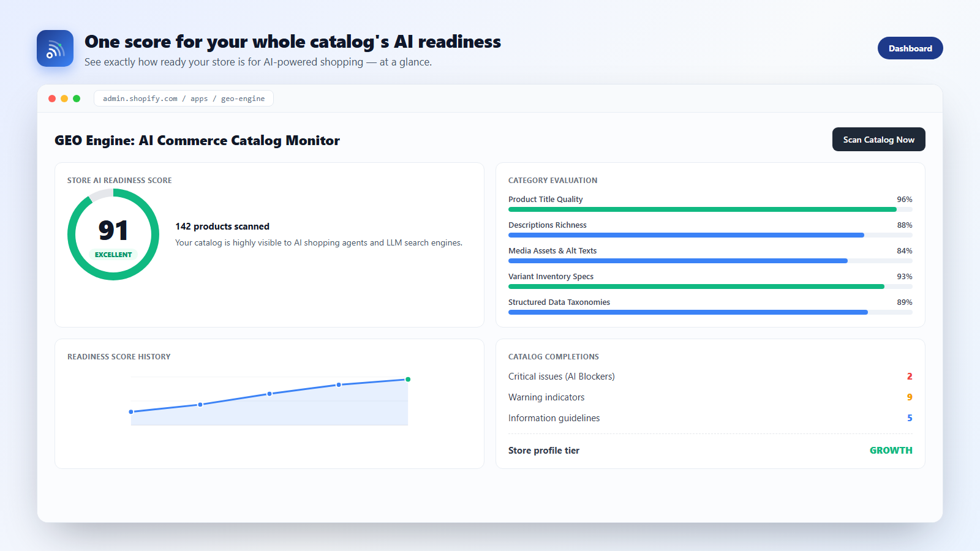
Task: Open the Warning indicators row
Action: [710, 397]
